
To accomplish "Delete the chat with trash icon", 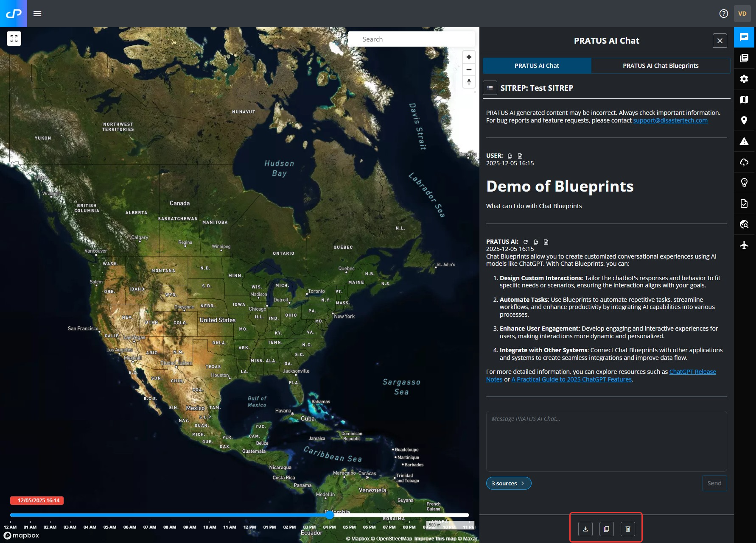I will tap(628, 529).
